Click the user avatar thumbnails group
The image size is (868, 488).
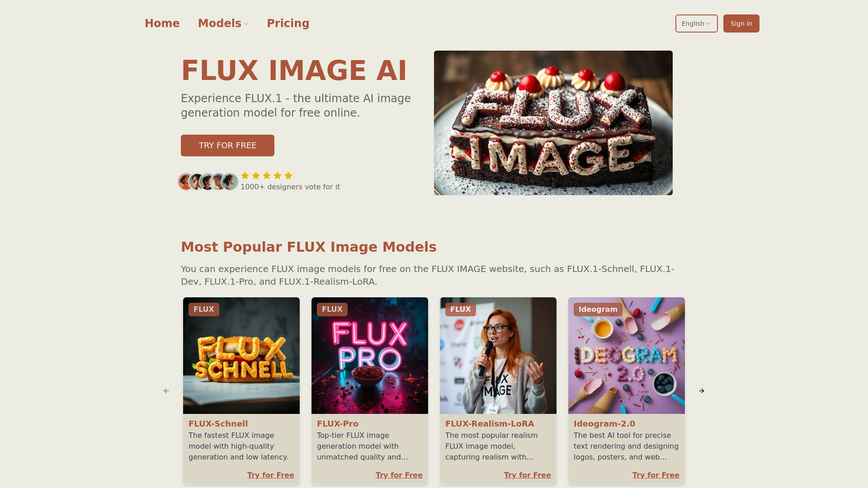[208, 181]
